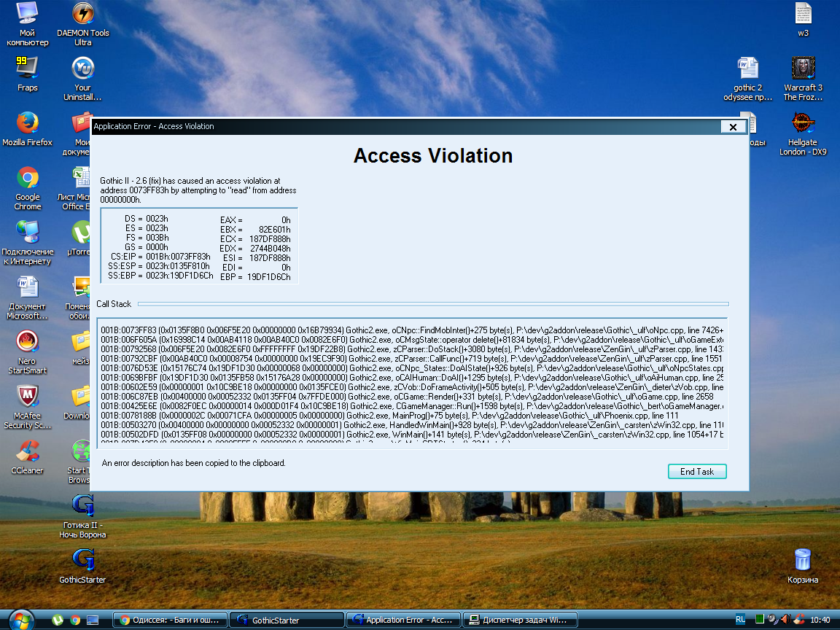Click CS:EIP register value
Image resolution: width=840 pixels, height=630 pixels.
point(178,257)
